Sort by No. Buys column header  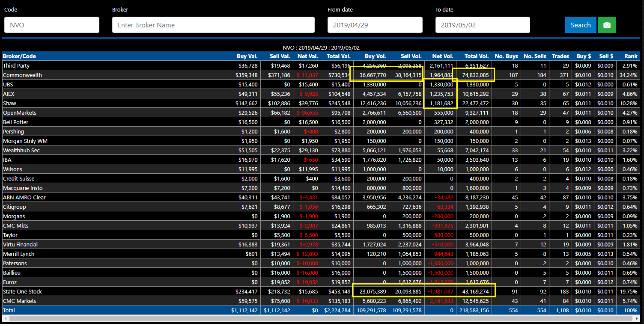(x=506, y=56)
